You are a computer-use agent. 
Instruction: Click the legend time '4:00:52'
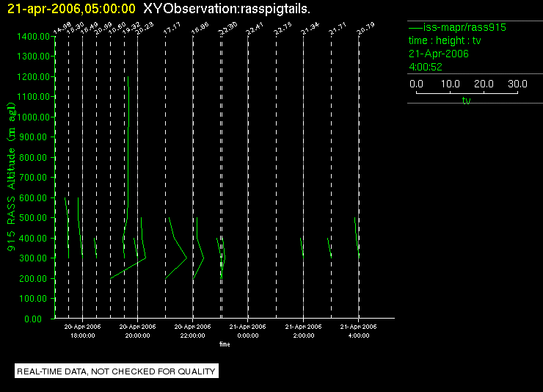[426, 67]
